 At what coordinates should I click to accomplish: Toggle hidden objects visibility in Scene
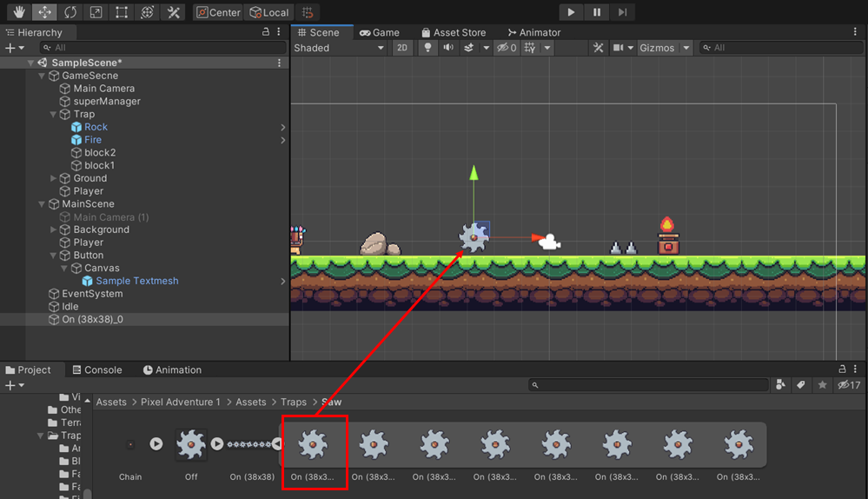(x=507, y=48)
